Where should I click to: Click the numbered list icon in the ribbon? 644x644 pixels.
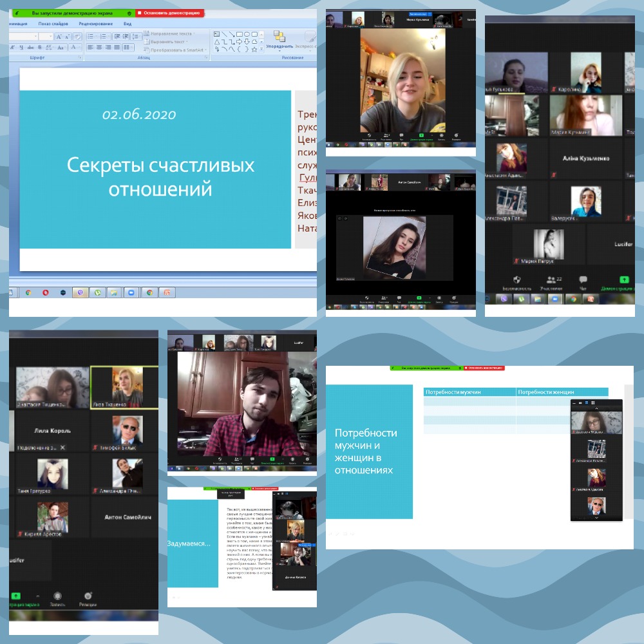pos(103,36)
